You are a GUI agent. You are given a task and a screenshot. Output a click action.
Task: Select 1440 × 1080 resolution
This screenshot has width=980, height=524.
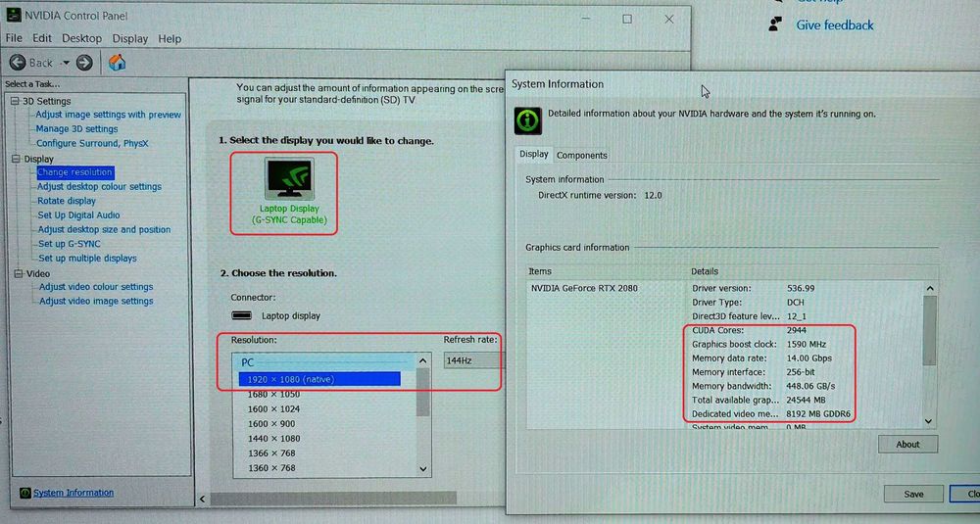tap(273, 439)
